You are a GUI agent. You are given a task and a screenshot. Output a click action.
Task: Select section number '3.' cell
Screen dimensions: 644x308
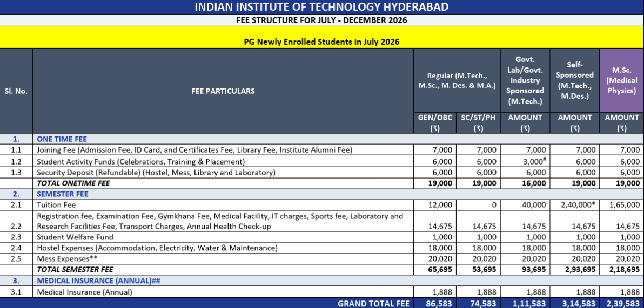pyautogui.click(x=16, y=280)
